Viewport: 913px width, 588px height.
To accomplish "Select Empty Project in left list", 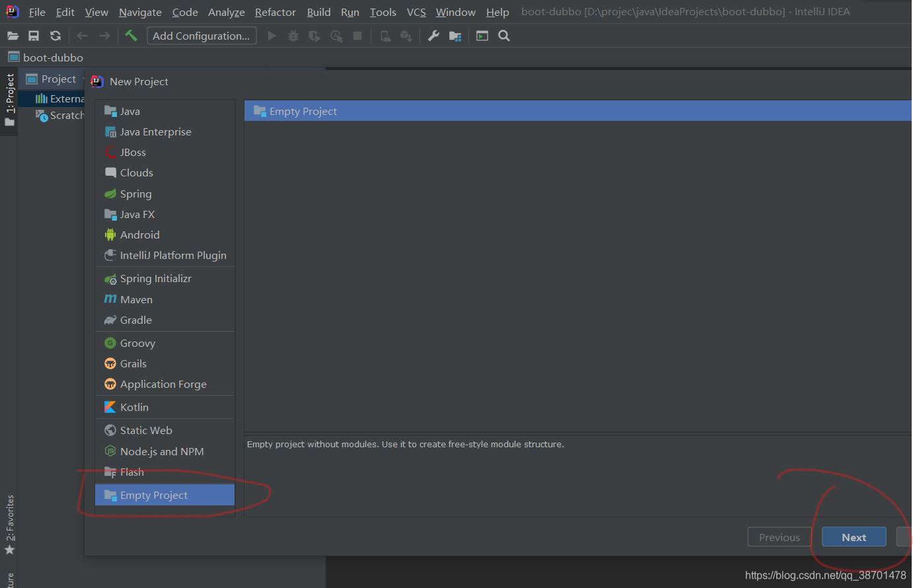I will [x=165, y=495].
